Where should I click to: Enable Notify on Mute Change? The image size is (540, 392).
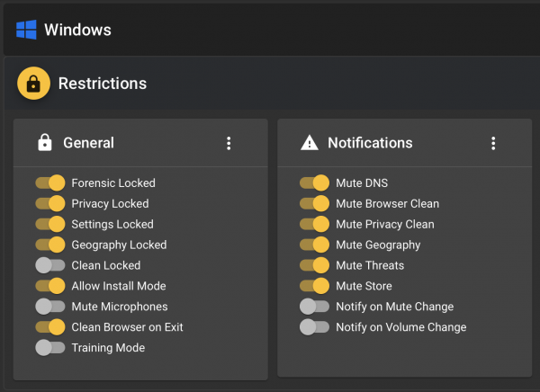pos(314,307)
